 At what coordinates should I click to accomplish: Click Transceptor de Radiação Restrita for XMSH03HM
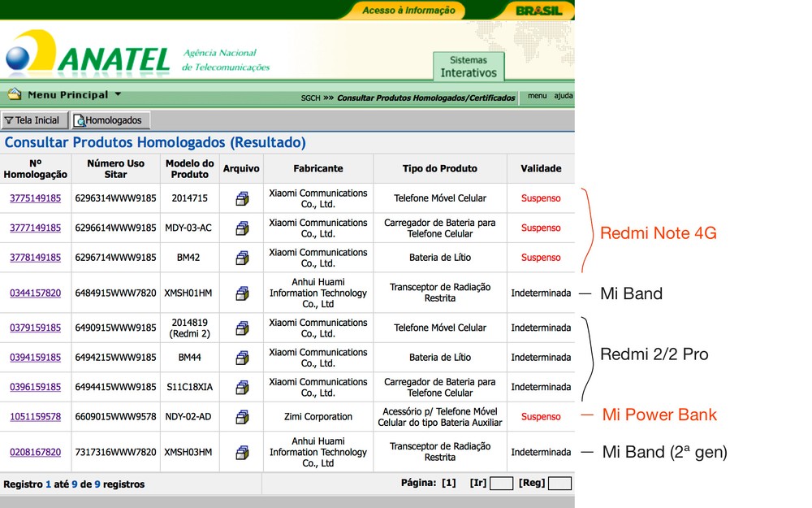439,452
